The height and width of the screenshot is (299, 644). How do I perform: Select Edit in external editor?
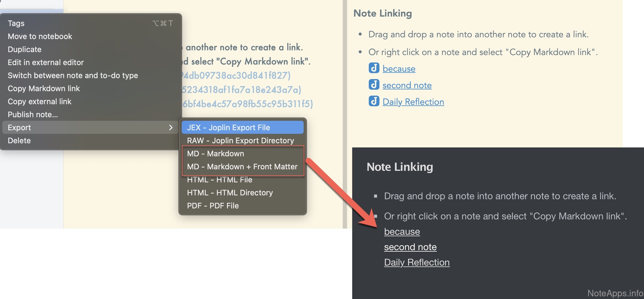click(46, 62)
